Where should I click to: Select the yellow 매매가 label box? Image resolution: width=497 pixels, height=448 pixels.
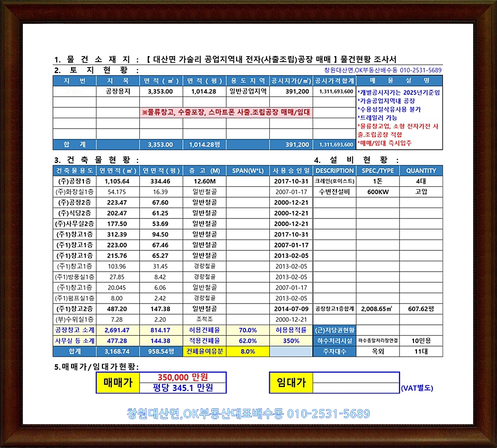click(x=118, y=382)
